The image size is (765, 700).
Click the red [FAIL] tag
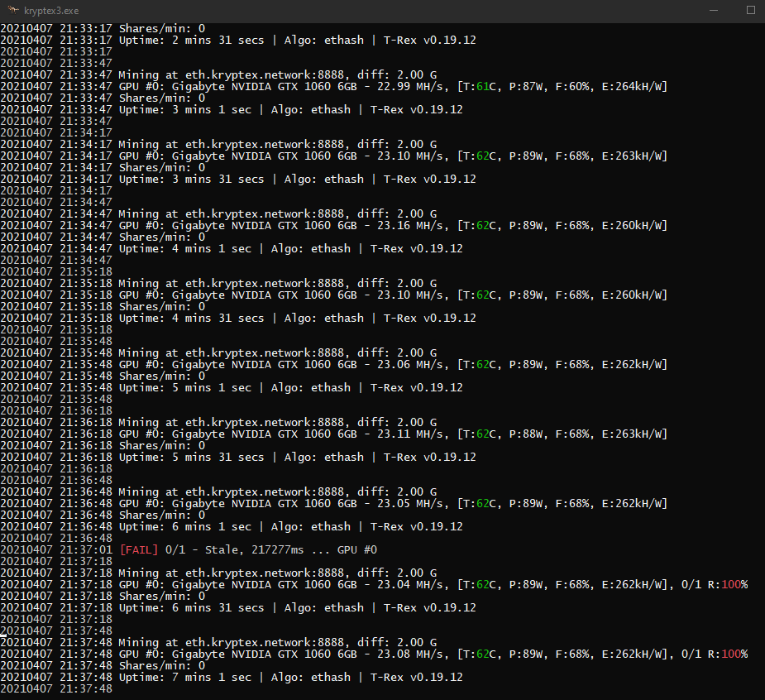(140, 550)
